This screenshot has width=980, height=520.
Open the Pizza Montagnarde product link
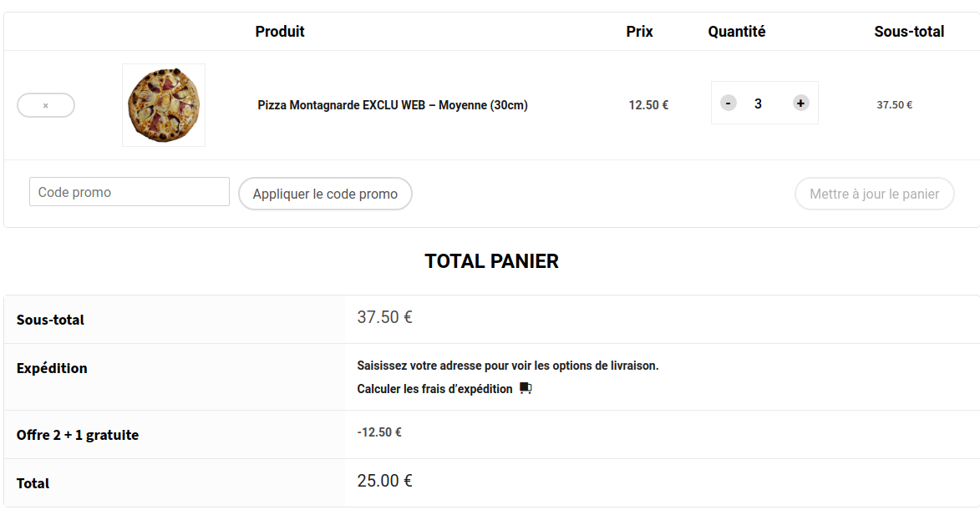pyautogui.click(x=393, y=105)
